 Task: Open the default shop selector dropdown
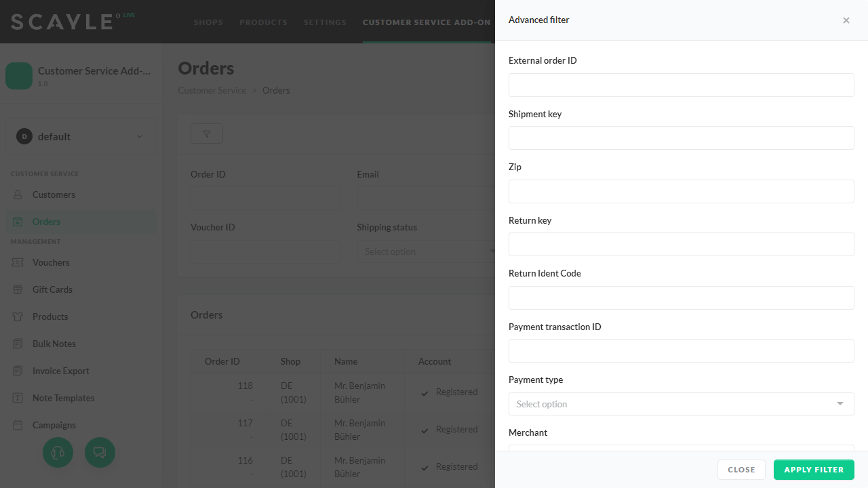[x=81, y=136]
